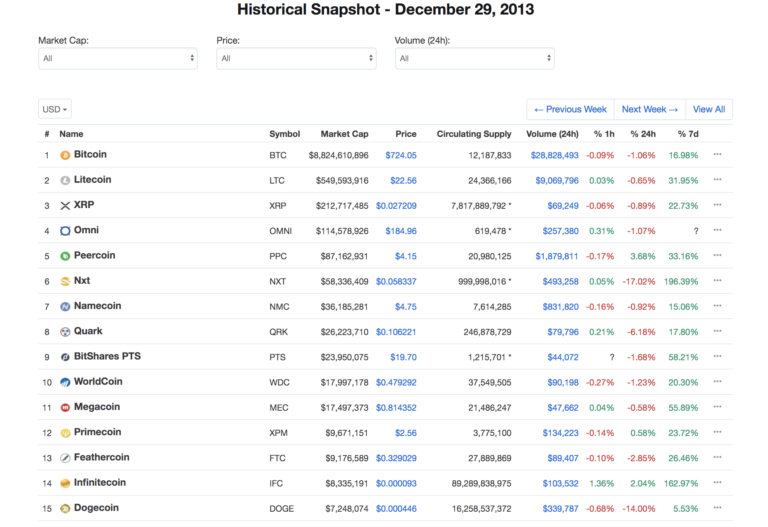Go to Previous Week snapshot
The image size is (768, 527).
tap(570, 109)
